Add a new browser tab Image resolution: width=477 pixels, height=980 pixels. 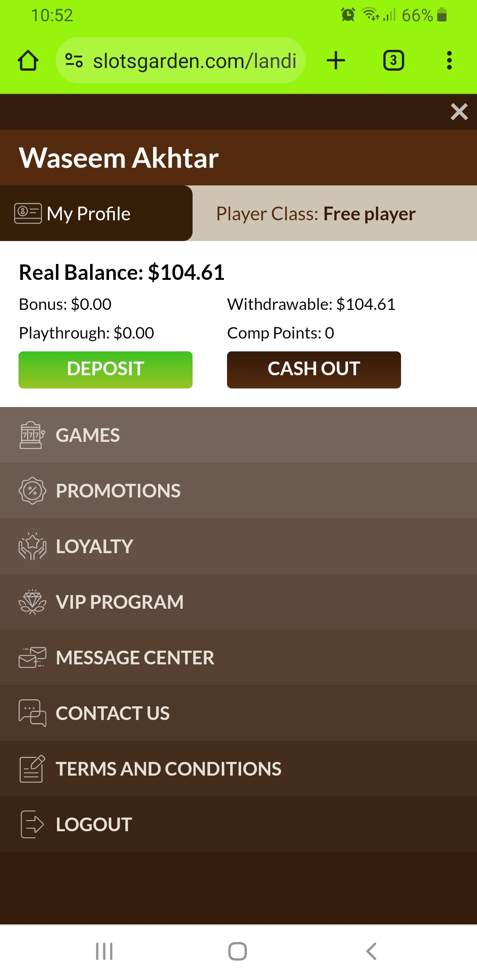coord(336,60)
